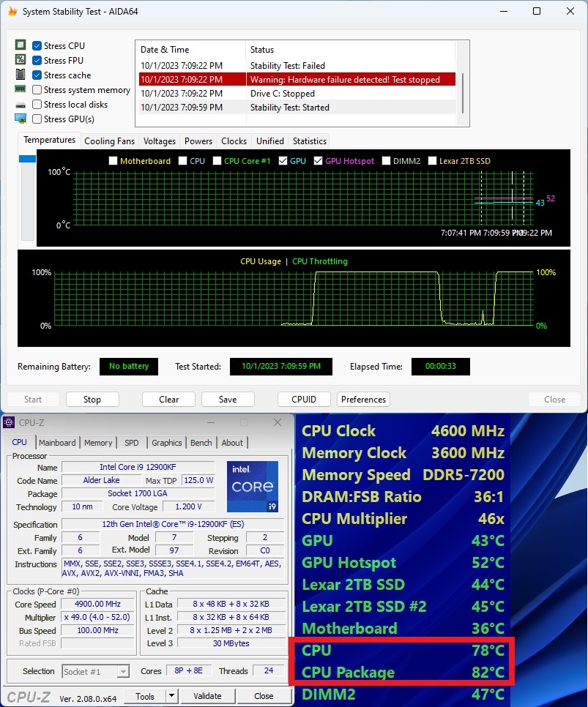Switch to the Unified tab
Screen dimensions: 588x707
point(270,141)
